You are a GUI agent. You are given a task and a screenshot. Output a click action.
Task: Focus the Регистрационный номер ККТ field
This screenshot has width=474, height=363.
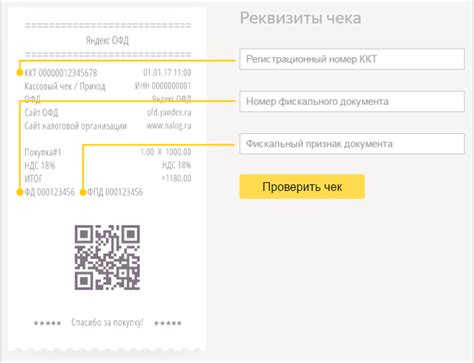[352, 59]
